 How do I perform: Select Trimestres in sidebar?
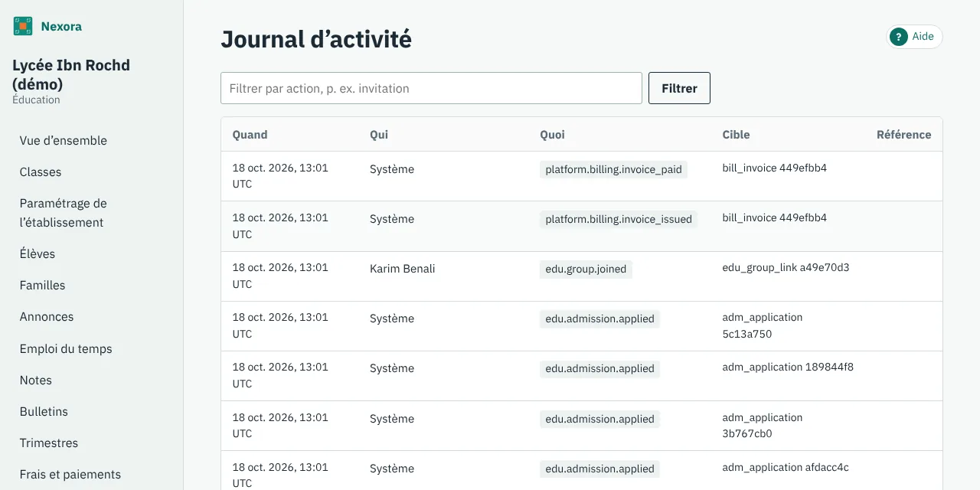(x=49, y=443)
